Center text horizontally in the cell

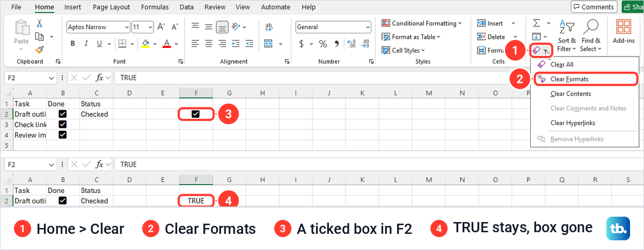pos(209,44)
